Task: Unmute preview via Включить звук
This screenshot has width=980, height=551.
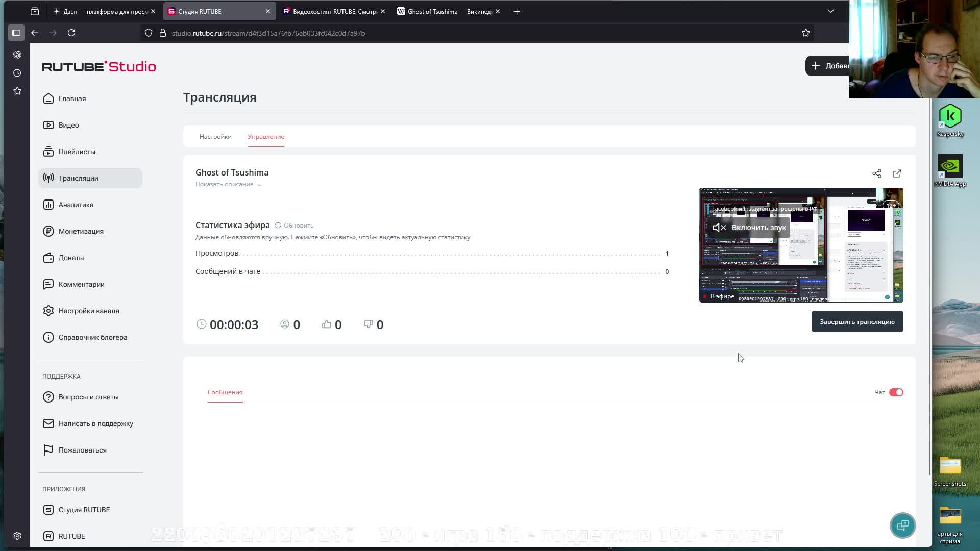Action: 749,228
